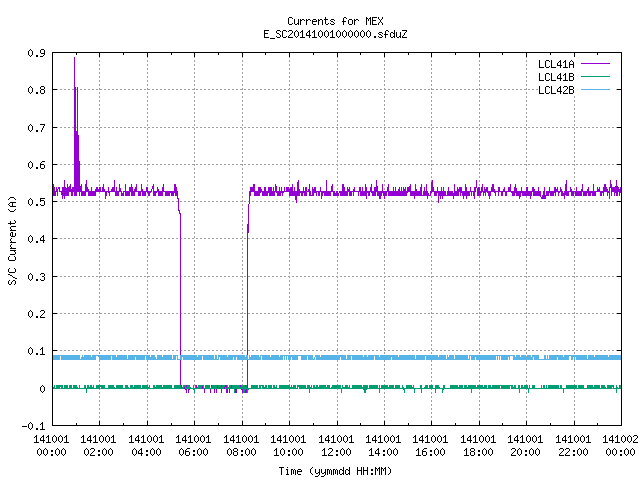Click the 141001 22:00 x-axis tick label
This screenshot has height=480, width=640.
(x=573, y=446)
